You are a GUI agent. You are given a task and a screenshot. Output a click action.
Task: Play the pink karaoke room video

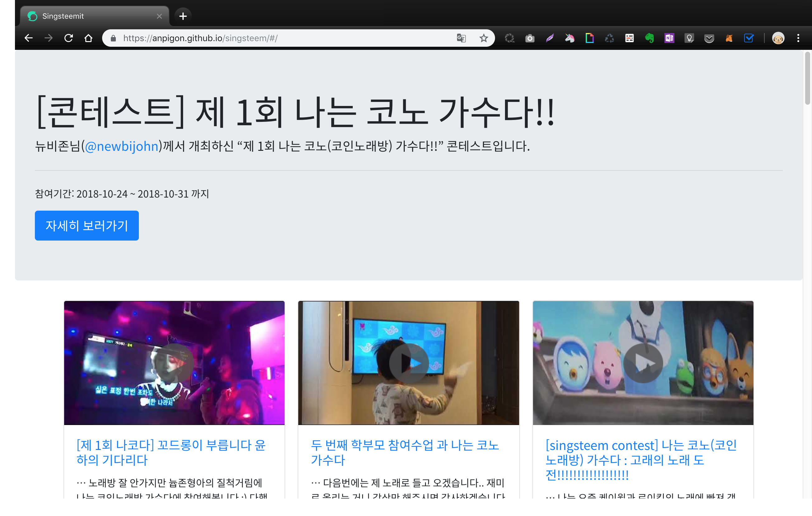tap(174, 363)
